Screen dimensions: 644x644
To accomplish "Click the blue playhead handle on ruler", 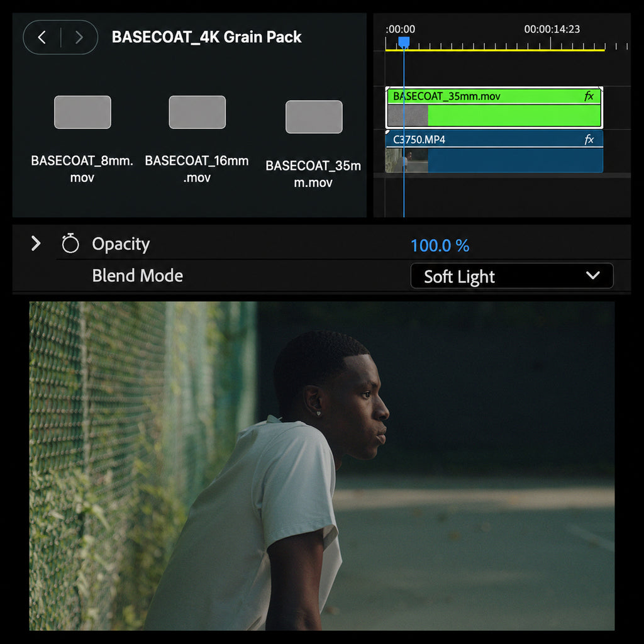I will [x=404, y=42].
